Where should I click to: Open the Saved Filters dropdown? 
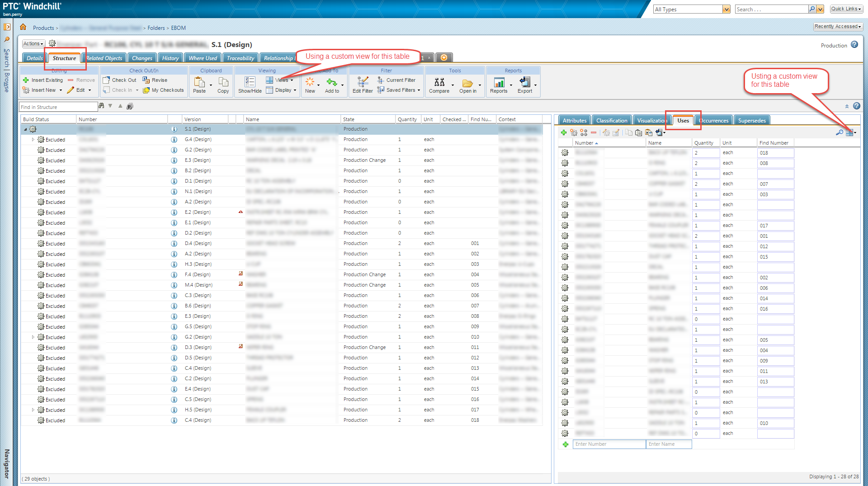pos(399,90)
